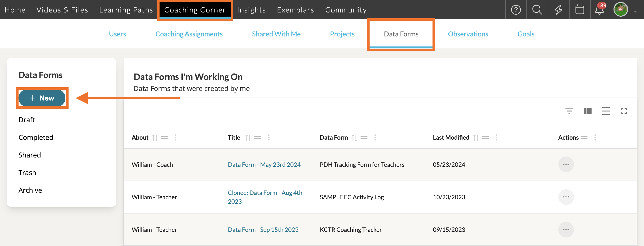The image size is (644, 246).
Task: Select the Completed filter in sidebar
Action: pos(36,137)
